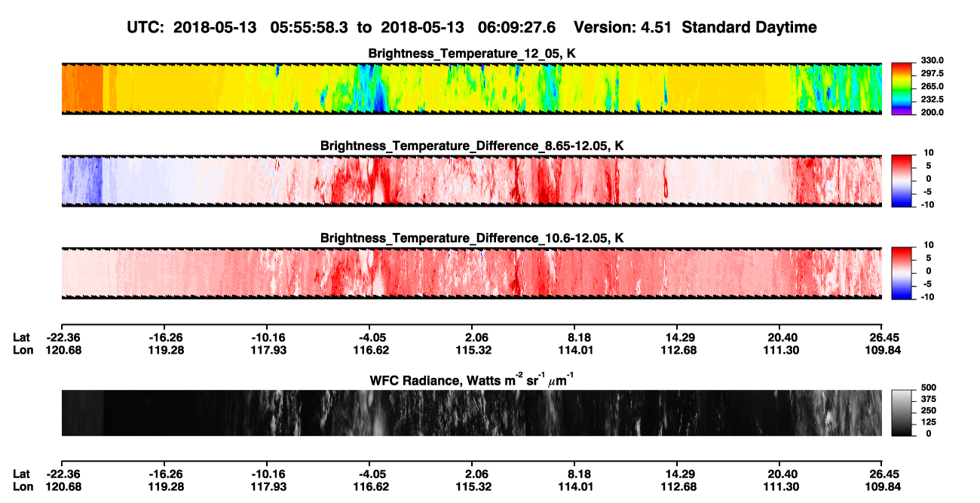Click the WFC Radiance grayscale colorbar
This screenshot has height=503, width=980.
pos(902,413)
